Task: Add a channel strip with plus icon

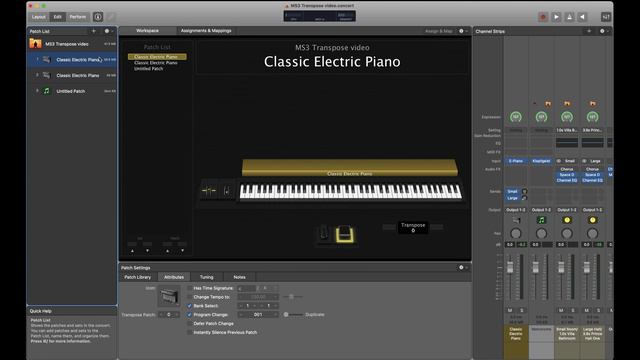Action: [x=589, y=31]
